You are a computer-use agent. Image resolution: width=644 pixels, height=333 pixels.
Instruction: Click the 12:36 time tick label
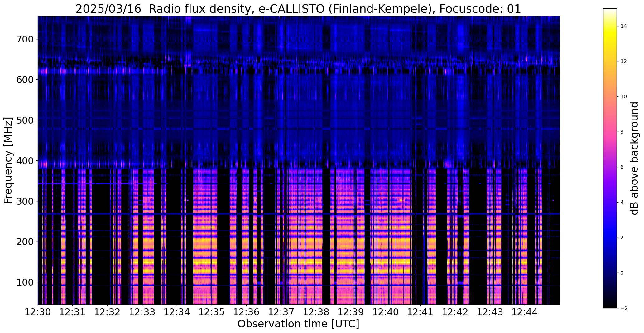coord(247,312)
